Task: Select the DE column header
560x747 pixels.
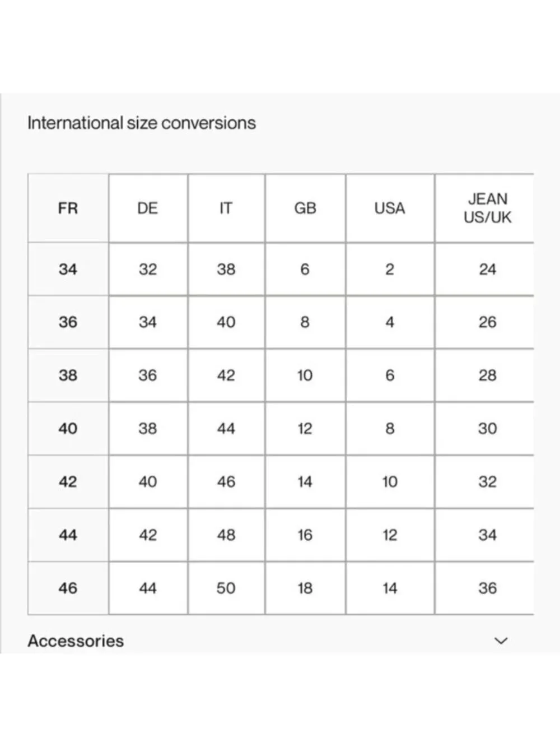Action: 148,208
